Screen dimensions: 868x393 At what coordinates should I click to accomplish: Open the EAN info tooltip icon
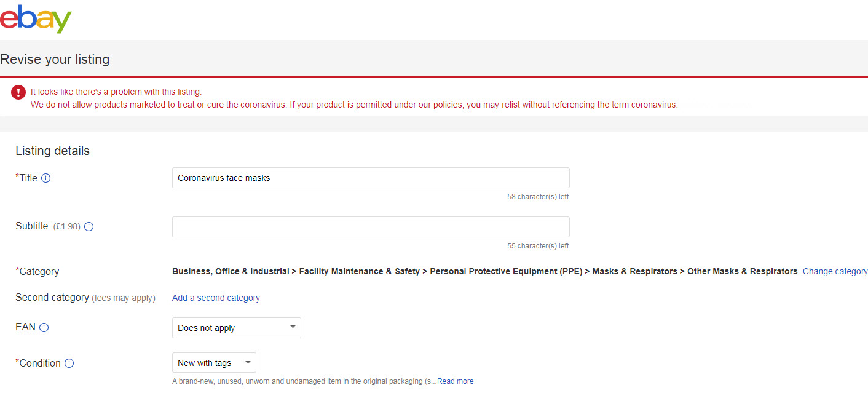point(44,328)
